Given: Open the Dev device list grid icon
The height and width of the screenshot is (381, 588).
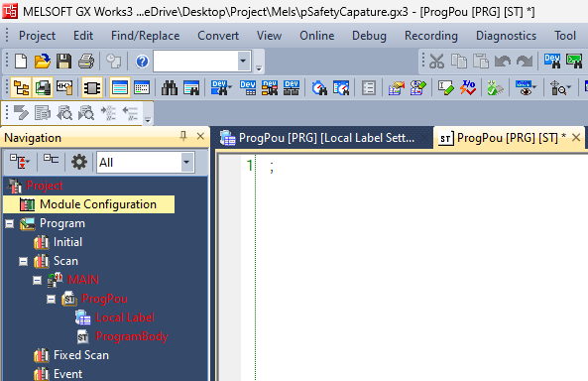Looking at the screenshot, I should tap(248, 88).
